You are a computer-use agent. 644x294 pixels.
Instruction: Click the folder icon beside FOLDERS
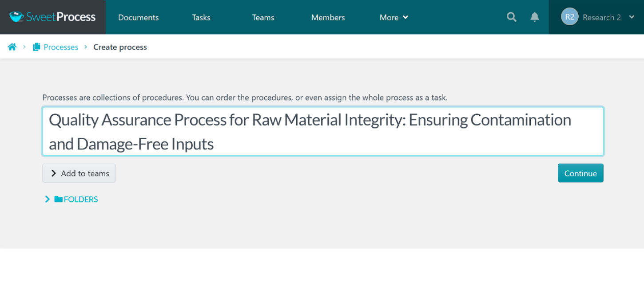pyautogui.click(x=58, y=199)
